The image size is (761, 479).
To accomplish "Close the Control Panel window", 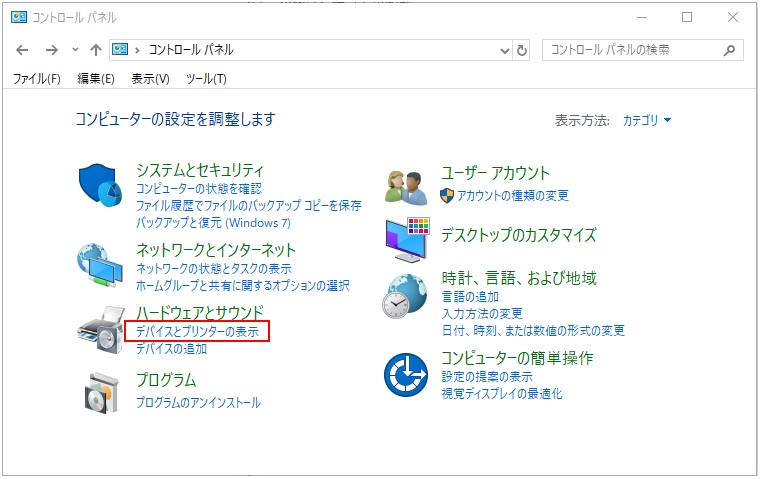I will [x=733, y=17].
